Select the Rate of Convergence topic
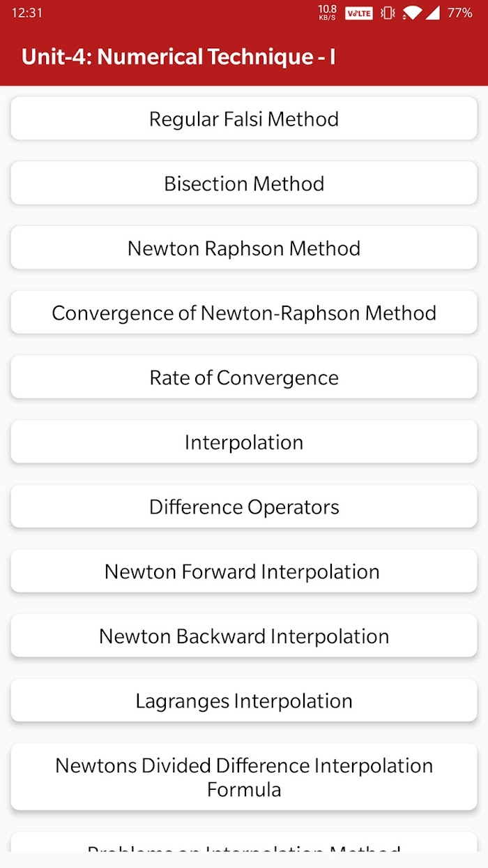This screenshot has width=488, height=868. tap(244, 377)
